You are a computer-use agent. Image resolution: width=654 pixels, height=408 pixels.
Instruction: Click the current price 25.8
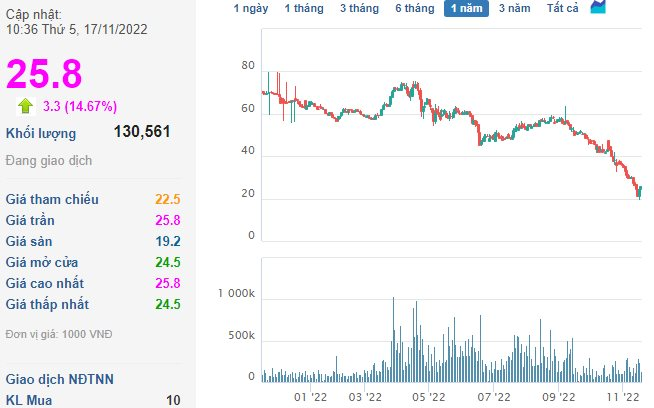pos(44,74)
